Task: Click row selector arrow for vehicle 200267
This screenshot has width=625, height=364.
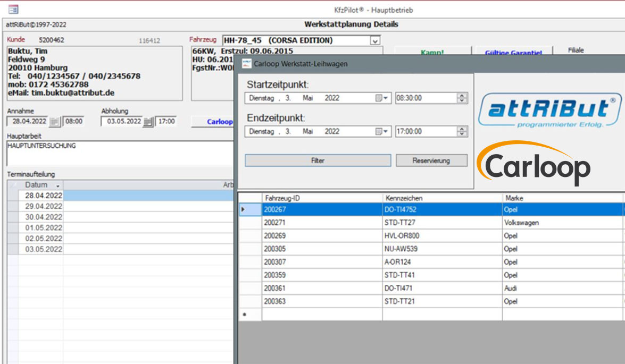Action: pyautogui.click(x=244, y=210)
